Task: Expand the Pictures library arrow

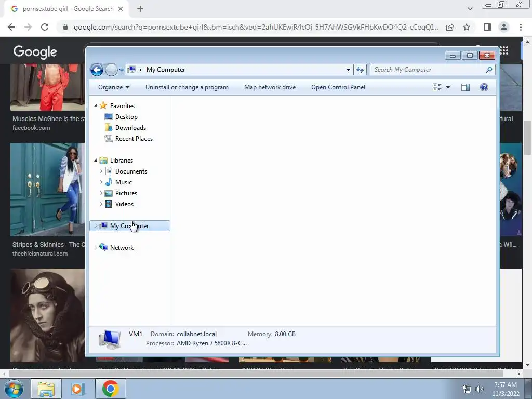Action: (101, 193)
